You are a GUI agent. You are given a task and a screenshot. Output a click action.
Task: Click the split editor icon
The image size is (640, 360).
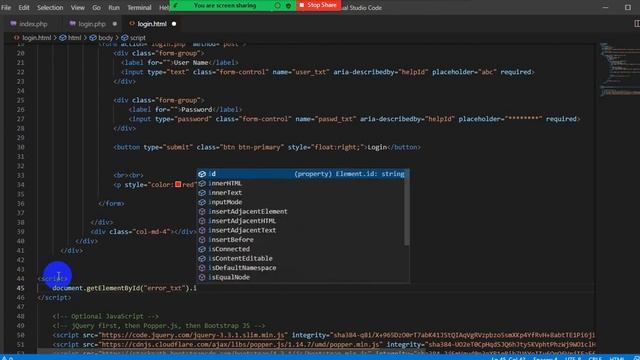[x=637, y=24]
